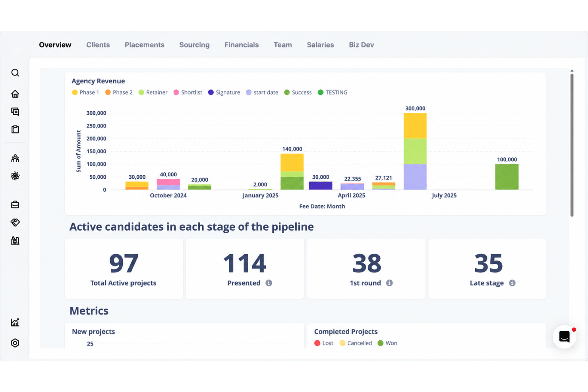Click the 100,000 green Success bar
Viewport: 588px width, 392px height.
[x=507, y=177]
